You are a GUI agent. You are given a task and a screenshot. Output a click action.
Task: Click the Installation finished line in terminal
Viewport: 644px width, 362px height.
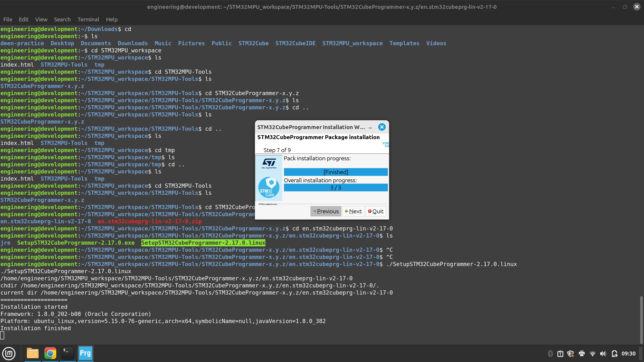click(35, 328)
